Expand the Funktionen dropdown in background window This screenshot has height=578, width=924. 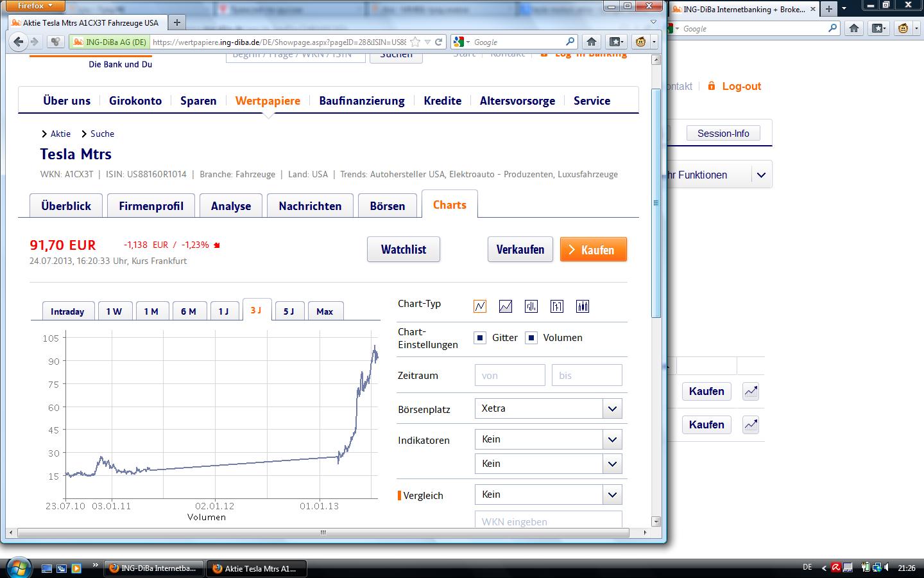coord(761,175)
